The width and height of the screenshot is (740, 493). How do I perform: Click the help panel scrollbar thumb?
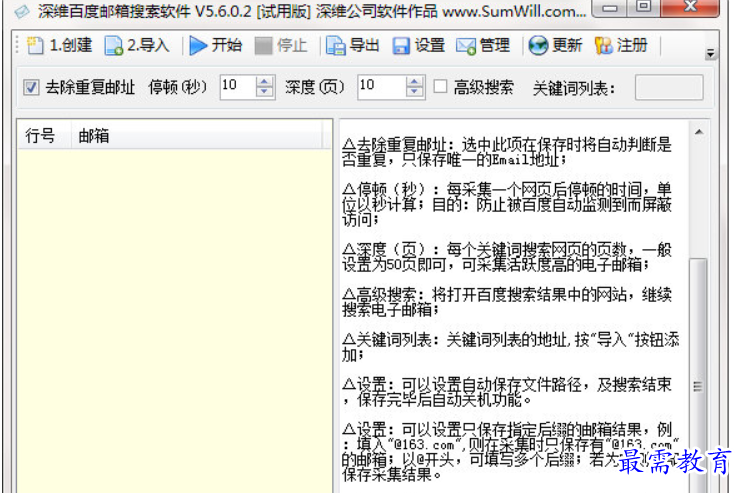tap(698, 375)
